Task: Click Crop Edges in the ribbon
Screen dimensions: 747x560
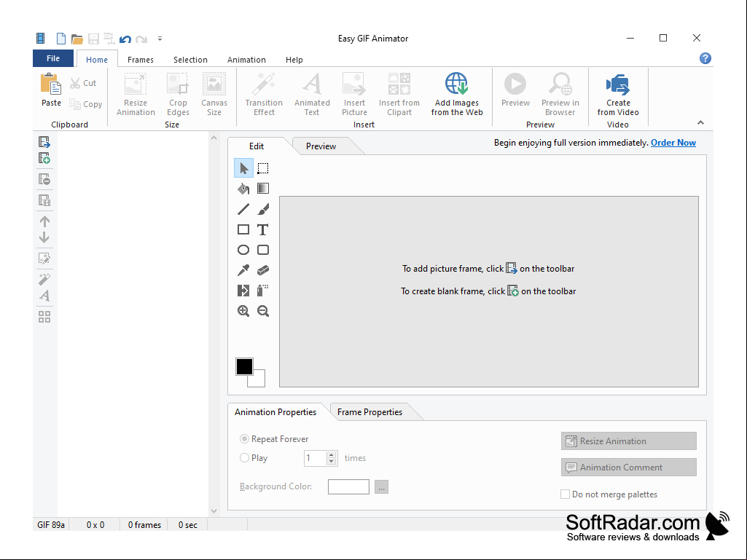Action: point(178,94)
